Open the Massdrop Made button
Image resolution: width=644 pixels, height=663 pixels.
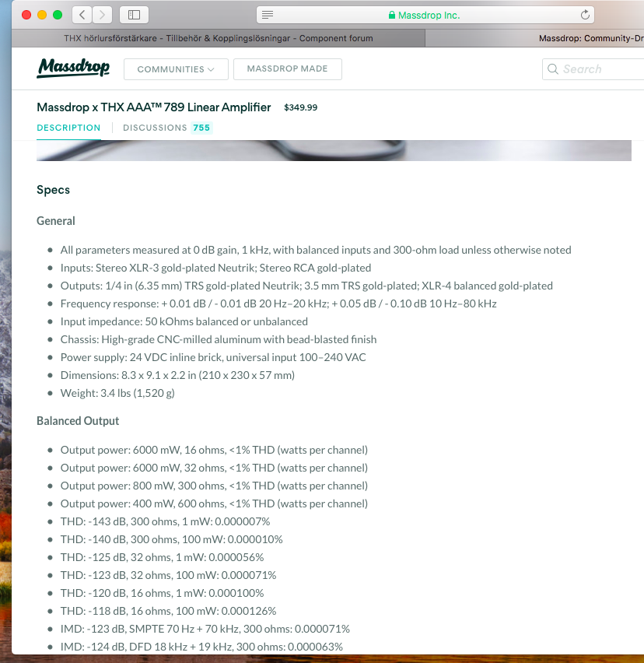[x=287, y=69]
